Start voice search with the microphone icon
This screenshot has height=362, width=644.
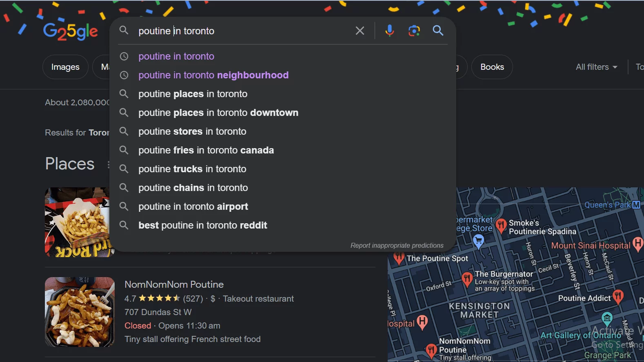tap(390, 31)
